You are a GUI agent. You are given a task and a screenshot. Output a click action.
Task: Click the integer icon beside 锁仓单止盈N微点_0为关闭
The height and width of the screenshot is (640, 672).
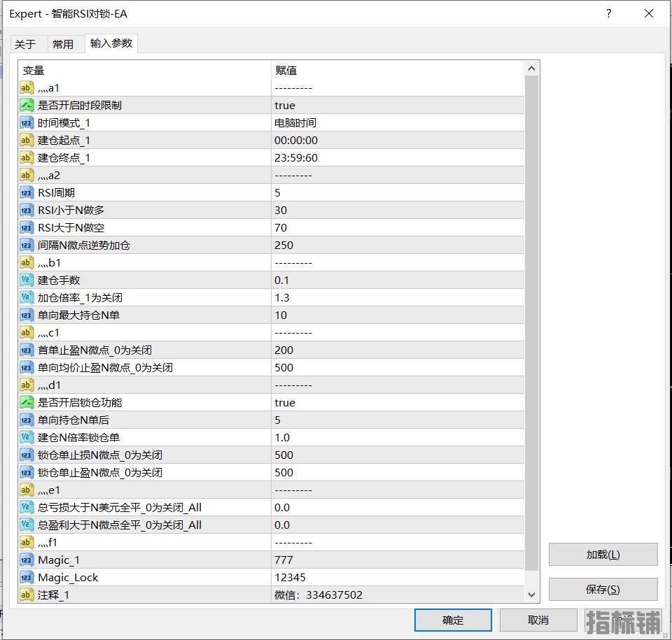coord(27,473)
